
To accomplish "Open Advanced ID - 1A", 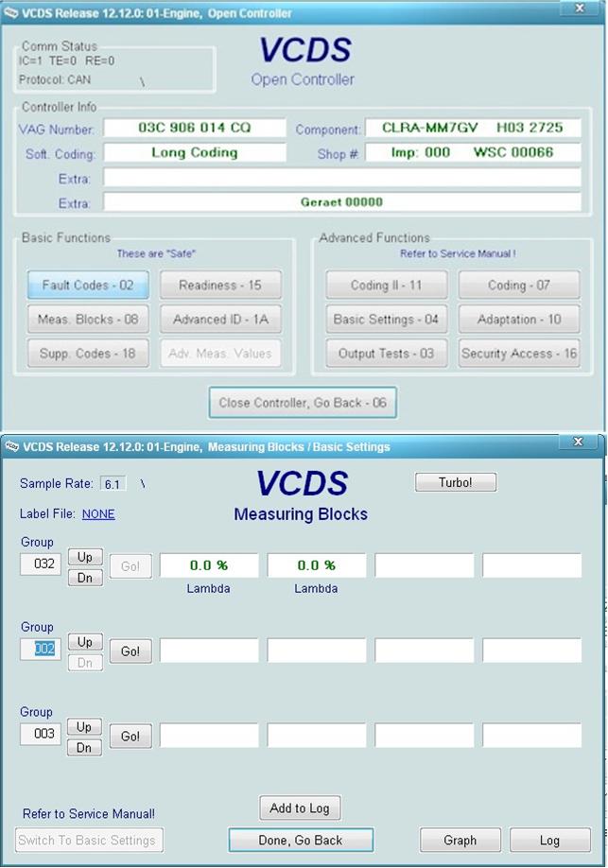I will pyautogui.click(x=220, y=320).
